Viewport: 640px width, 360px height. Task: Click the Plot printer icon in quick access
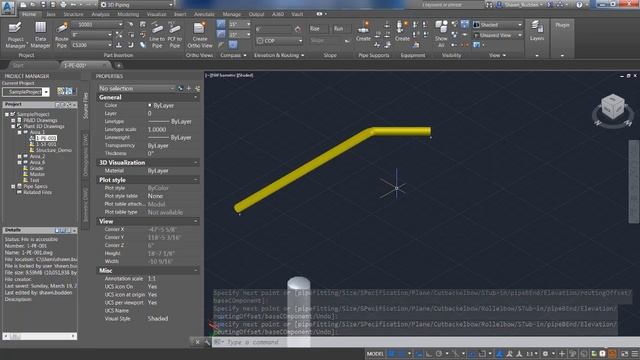click(x=63, y=4)
